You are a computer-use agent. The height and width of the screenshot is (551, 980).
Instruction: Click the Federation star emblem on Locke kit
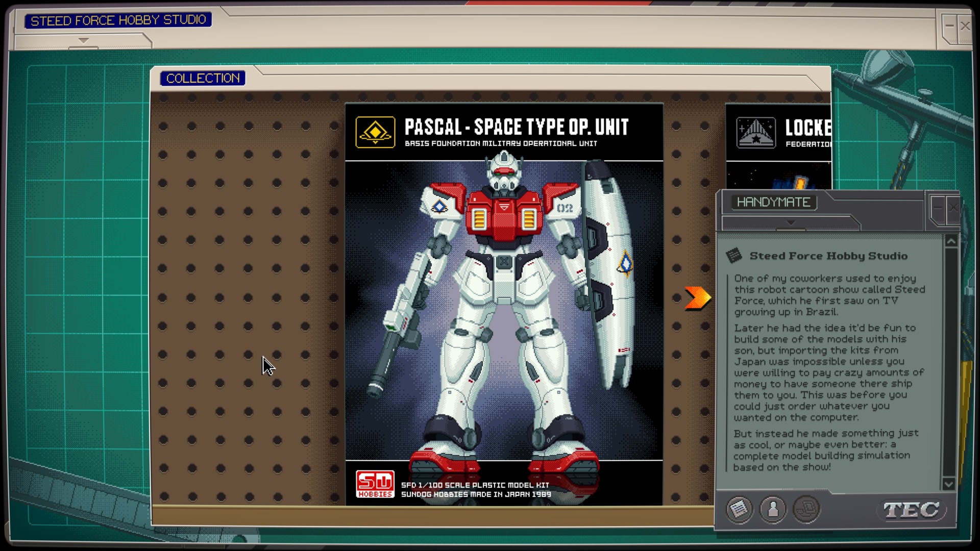pyautogui.click(x=756, y=133)
